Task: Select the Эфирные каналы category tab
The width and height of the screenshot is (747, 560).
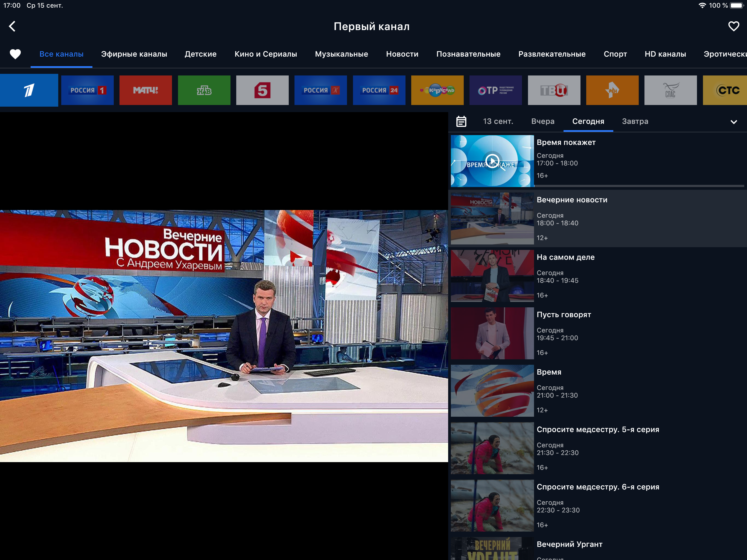Action: [134, 54]
